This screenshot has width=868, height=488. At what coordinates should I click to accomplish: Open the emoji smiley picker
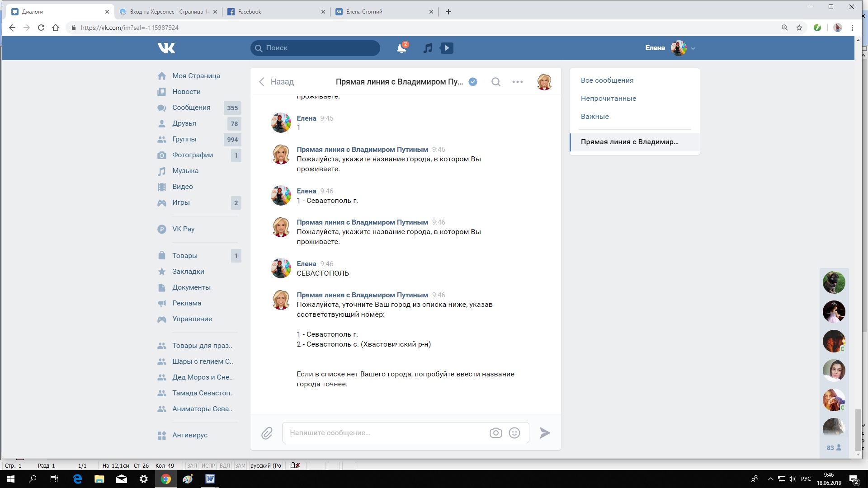[514, 433]
